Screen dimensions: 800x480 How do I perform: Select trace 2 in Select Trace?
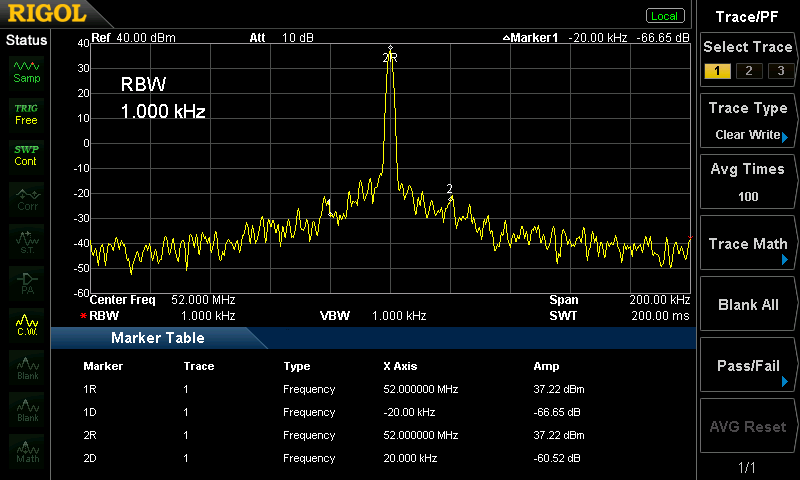coord(746,70)
